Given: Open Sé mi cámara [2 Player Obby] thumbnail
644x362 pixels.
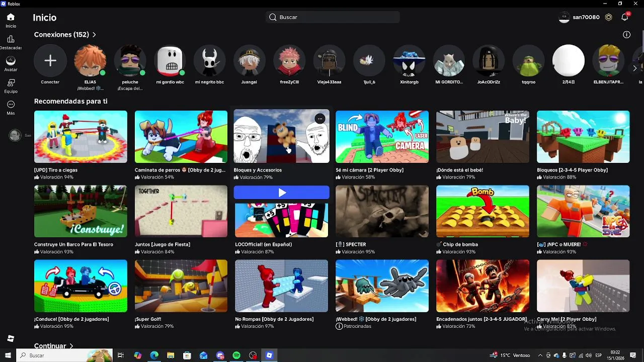Looking at the screenshot, I should tap(382, 137).
